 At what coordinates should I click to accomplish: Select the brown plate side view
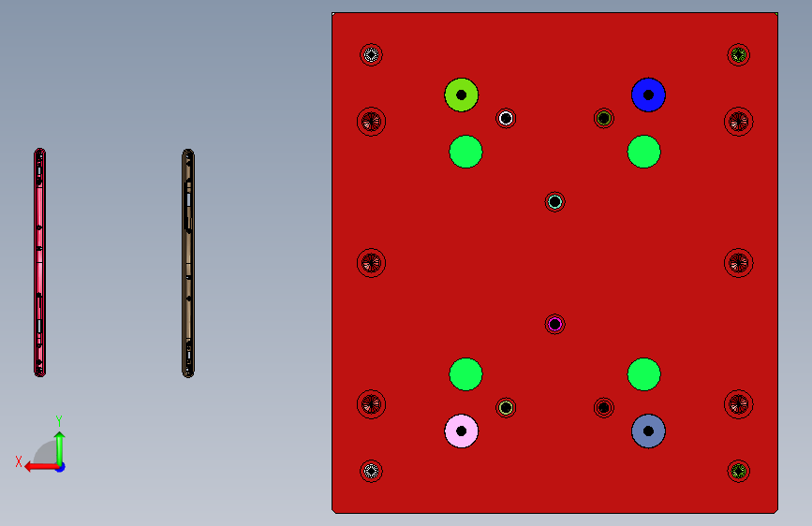point(188,263)
